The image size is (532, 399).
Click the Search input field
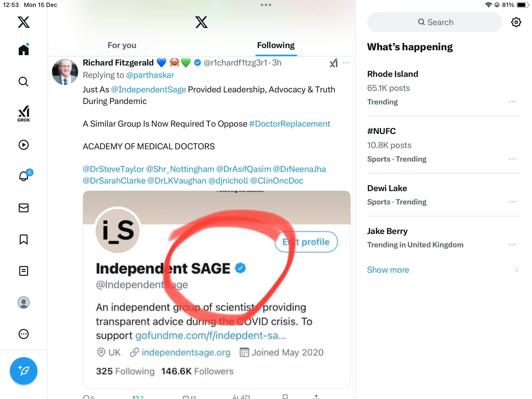pos(435,22)
